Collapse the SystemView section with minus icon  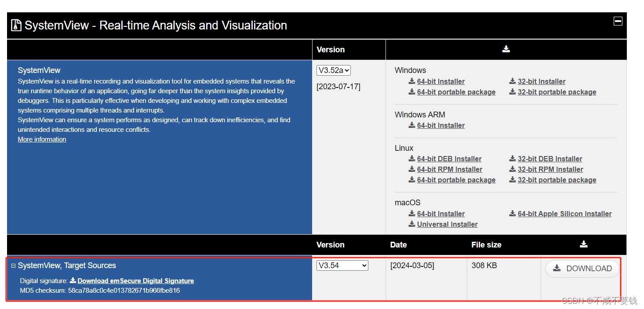618,21
